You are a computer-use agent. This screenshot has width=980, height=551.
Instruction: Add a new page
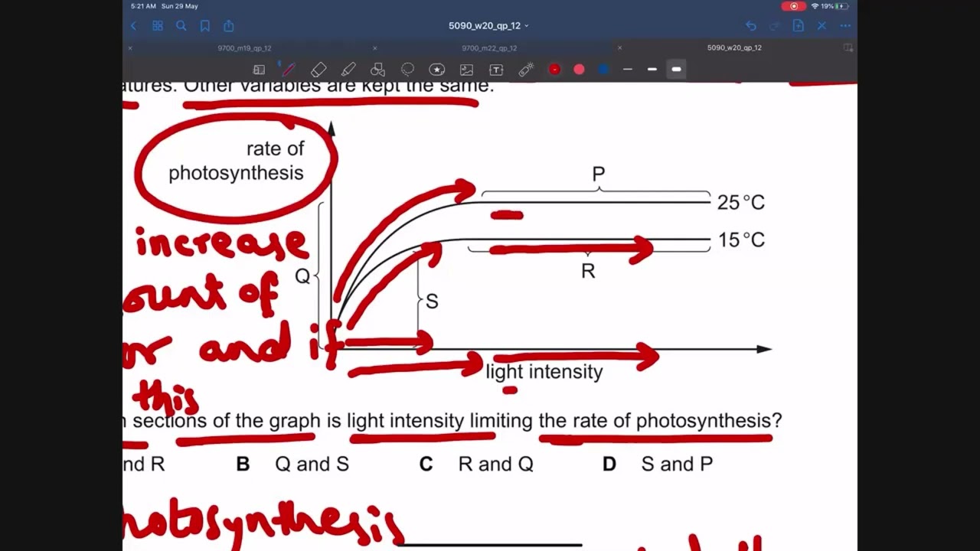pyautogui.click(x=798, y=26)
